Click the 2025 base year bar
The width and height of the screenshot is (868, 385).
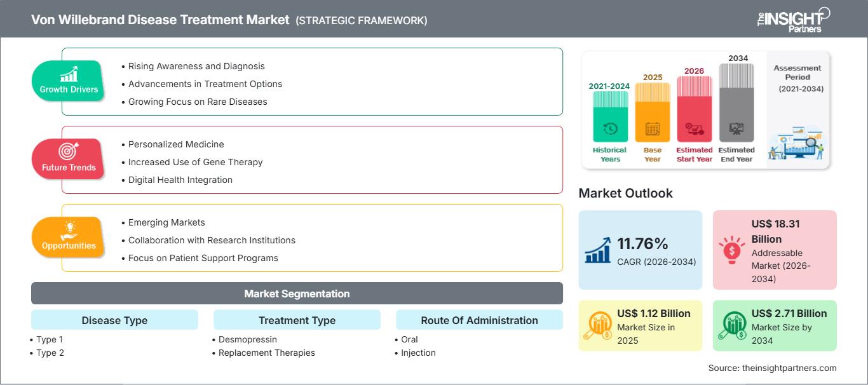(653, 112)
